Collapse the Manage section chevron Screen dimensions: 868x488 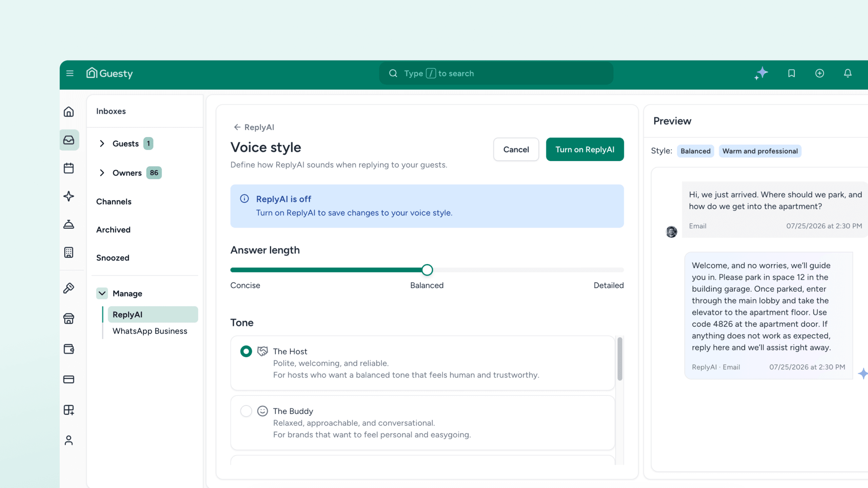(102, 293)
